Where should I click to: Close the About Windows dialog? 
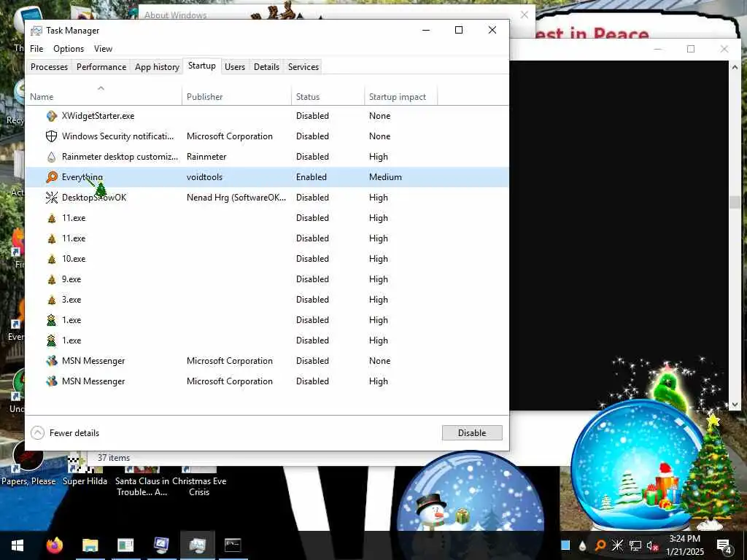524,15
